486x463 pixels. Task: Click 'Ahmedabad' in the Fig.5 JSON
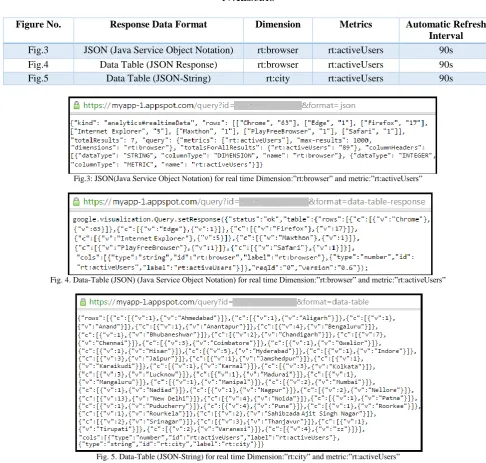click(x=199, y=318)
